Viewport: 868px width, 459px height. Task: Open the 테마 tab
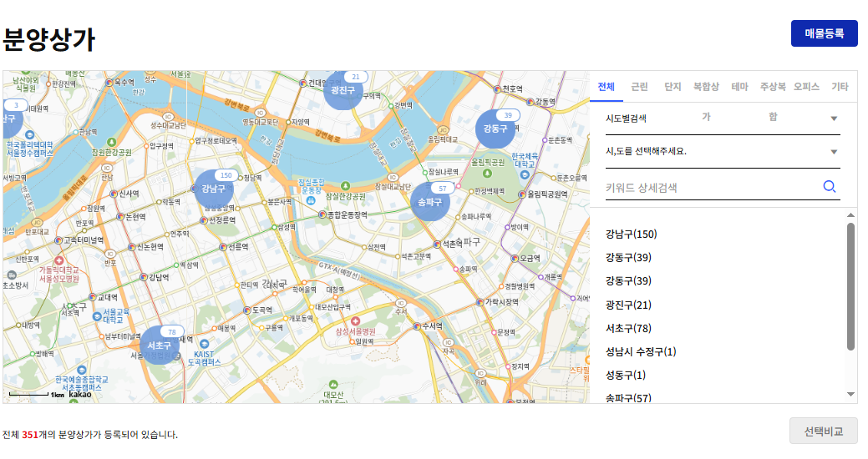coord(739,86)
